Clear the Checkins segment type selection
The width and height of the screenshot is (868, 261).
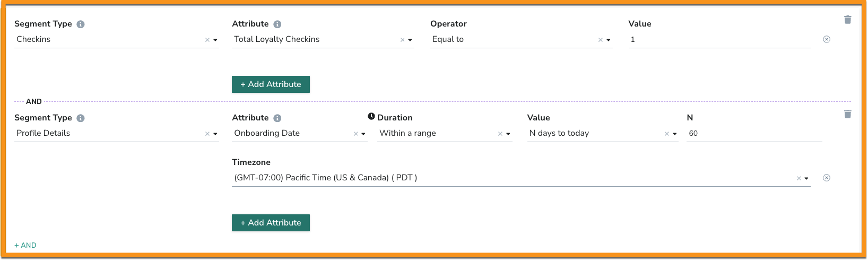click(x=207, y=40)
